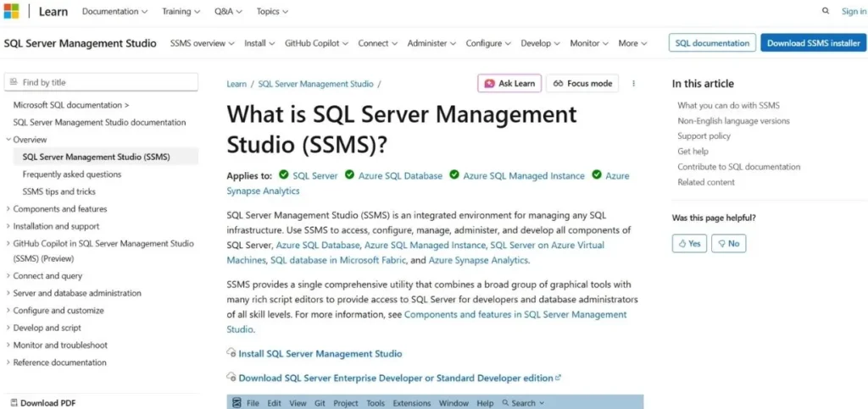The height and width of the screenshot is (409, 868).
Task: Click the three-dot more actions icon
Action: 634,84
